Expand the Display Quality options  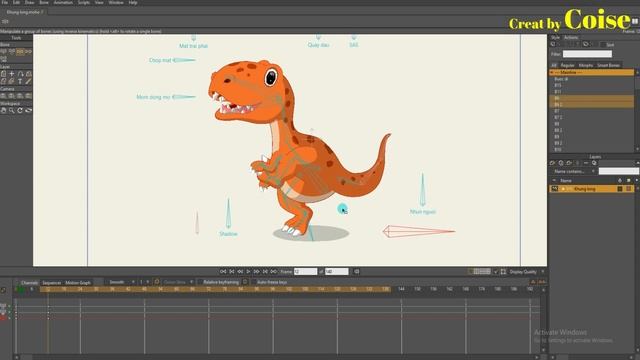(x=543, y=272)
